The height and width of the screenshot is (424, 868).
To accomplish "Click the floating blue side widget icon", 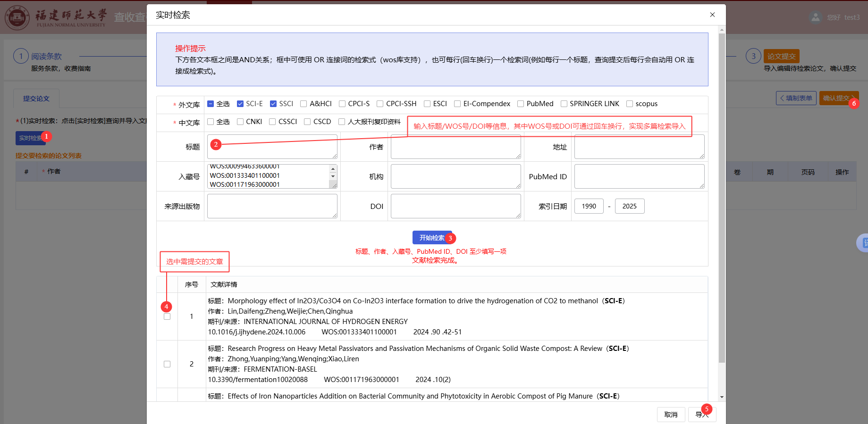I will (863, 243).
